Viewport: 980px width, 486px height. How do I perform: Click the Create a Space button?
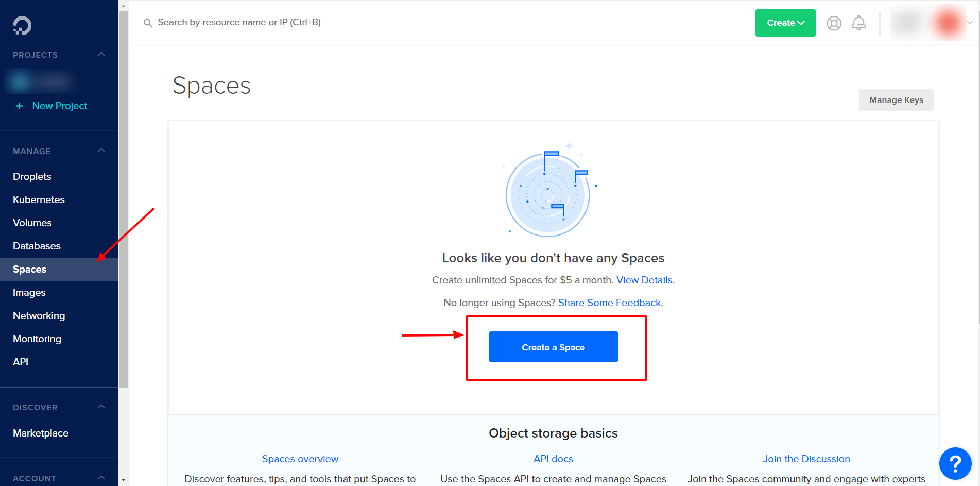pyautogui.click(x=553, y=347)
